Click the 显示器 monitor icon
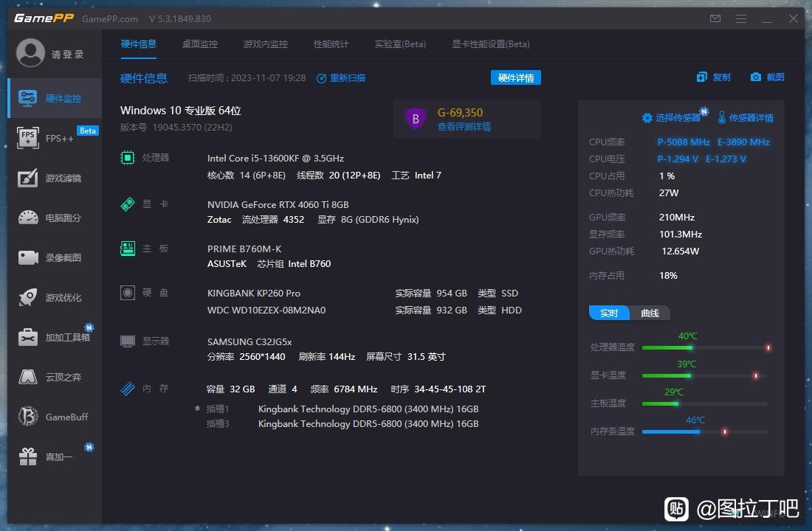This screenshot has height=531, width=812. coord(128,341)
